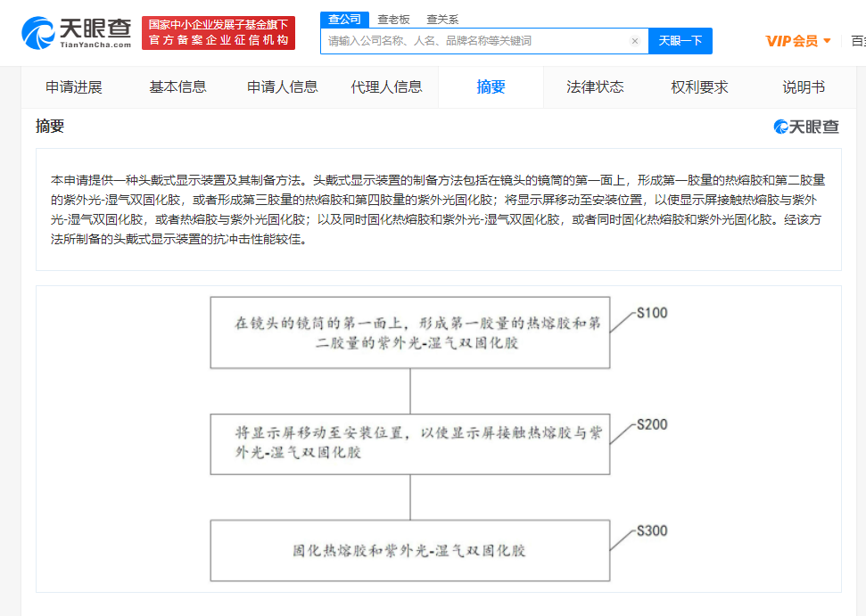Viewport: 866px width, 616px height.
Task: Click the Tianyancha watermark logo beside the abstract heading
Action: [806, 127]
